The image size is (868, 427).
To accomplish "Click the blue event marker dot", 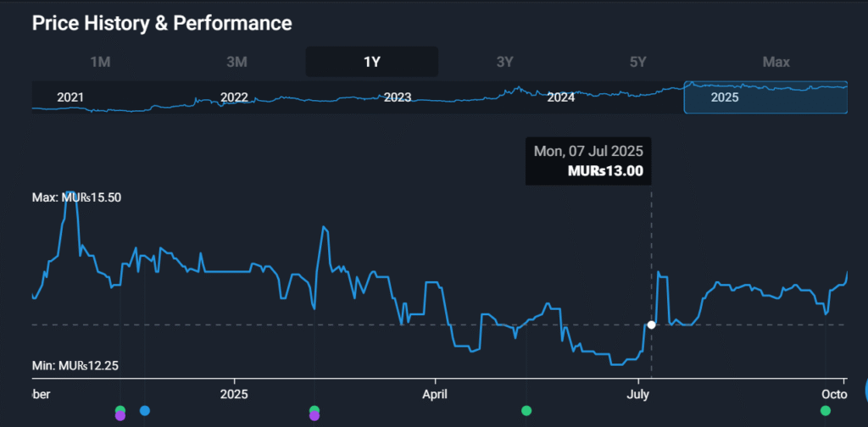I will tap(144, 411).
